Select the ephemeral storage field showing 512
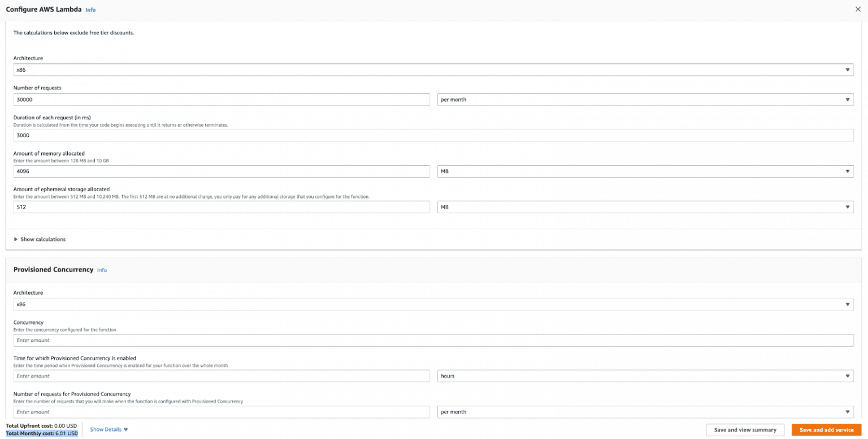The width and height of the screenshot is (868, 439). point(222,206)
